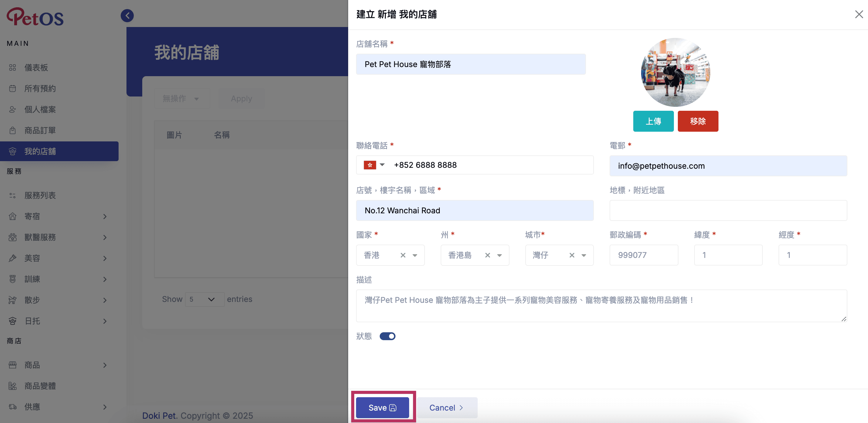This screenshot has height=423, width=868.
Task: Expand the 日托 submenu chevron
Action: tap(105, 321)
